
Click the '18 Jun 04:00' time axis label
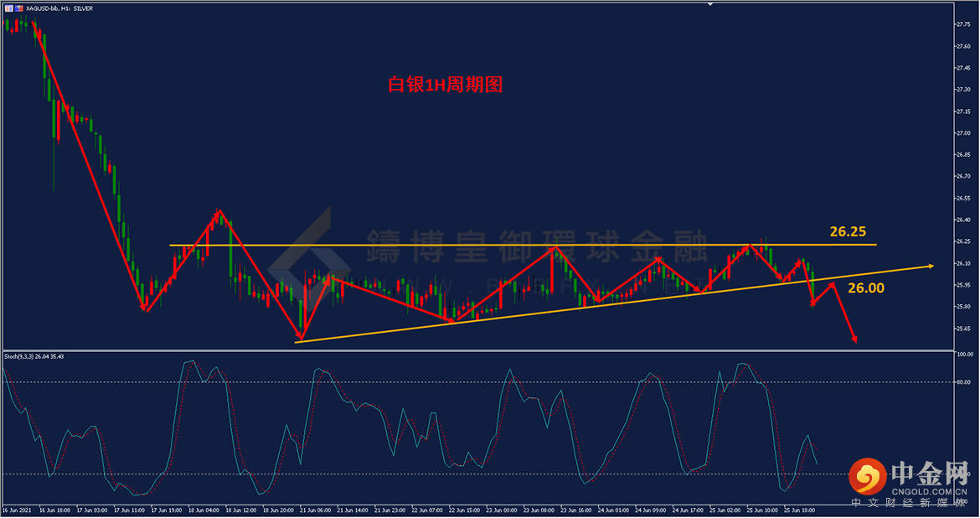204,510
